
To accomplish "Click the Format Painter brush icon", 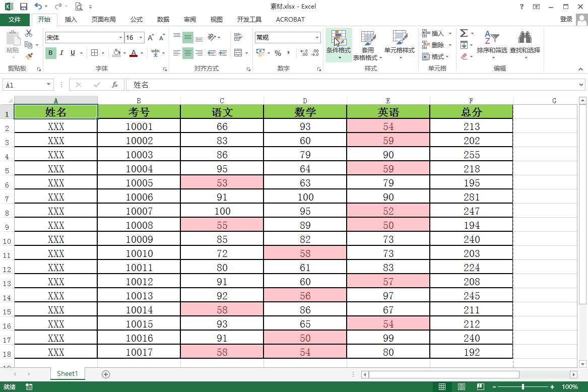I will 29,56.
